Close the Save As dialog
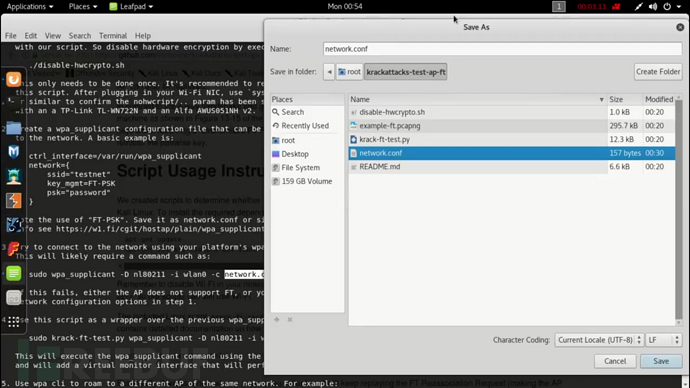This screenshot has width=690, height=388. pyautogui.click(x=680, y=27)
